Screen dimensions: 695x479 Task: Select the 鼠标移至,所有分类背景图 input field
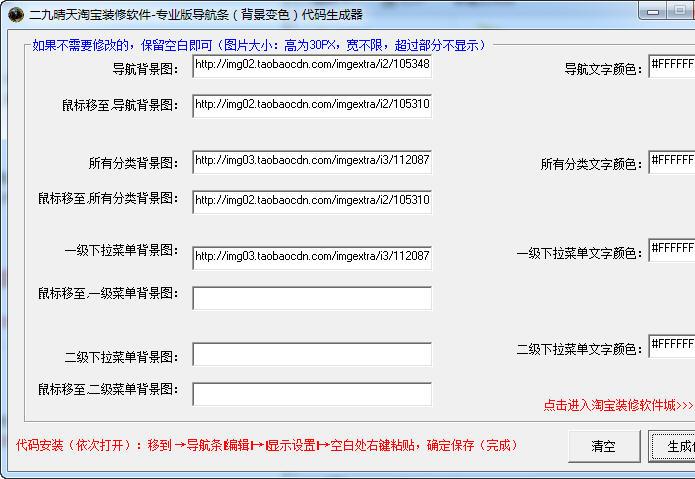[x=312, y=202]
